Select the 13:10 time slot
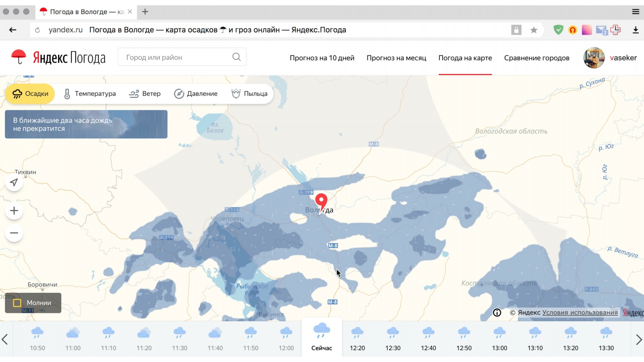Screen dimensions: 644x362 (535, 339)
